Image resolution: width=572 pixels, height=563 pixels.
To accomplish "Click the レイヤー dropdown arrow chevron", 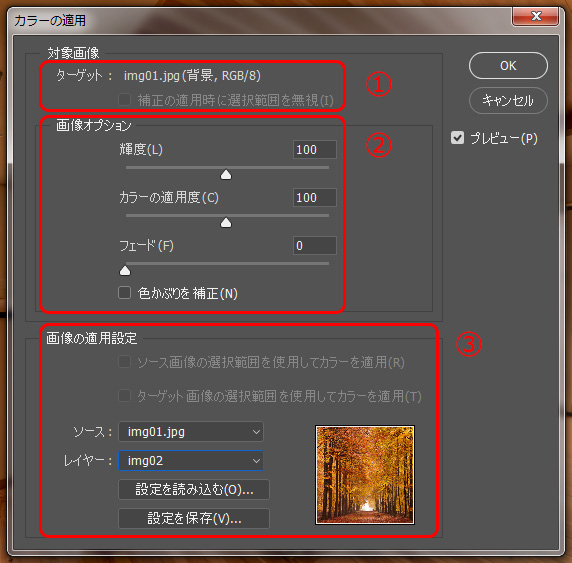I will click(256, 461).
